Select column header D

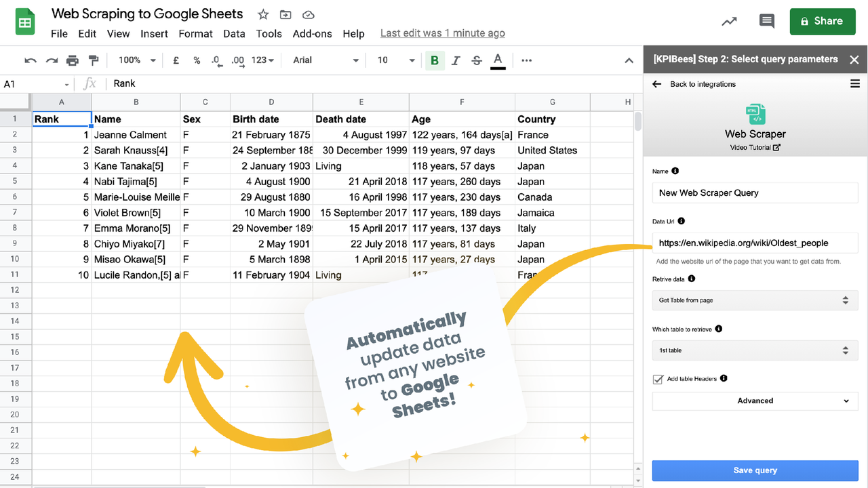[x=271, y=102]
